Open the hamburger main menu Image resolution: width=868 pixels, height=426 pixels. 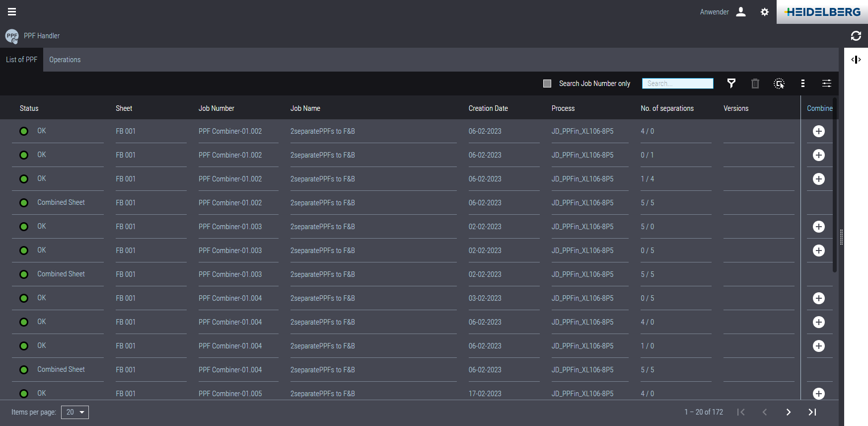pyautogui.click(x=12, y=12)
